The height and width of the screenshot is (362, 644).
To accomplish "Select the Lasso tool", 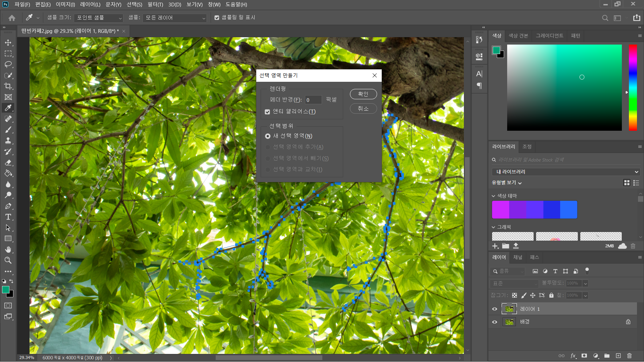I will 8,64.
